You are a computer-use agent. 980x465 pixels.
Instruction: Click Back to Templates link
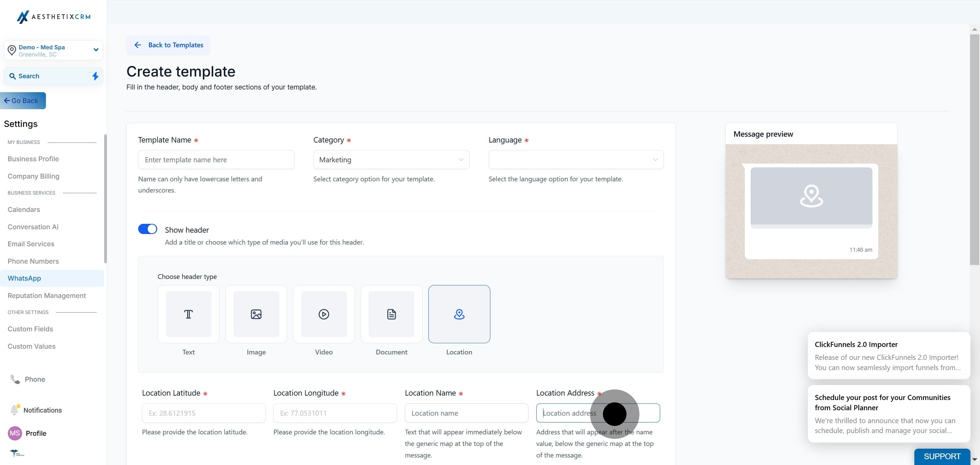point(168,45)
